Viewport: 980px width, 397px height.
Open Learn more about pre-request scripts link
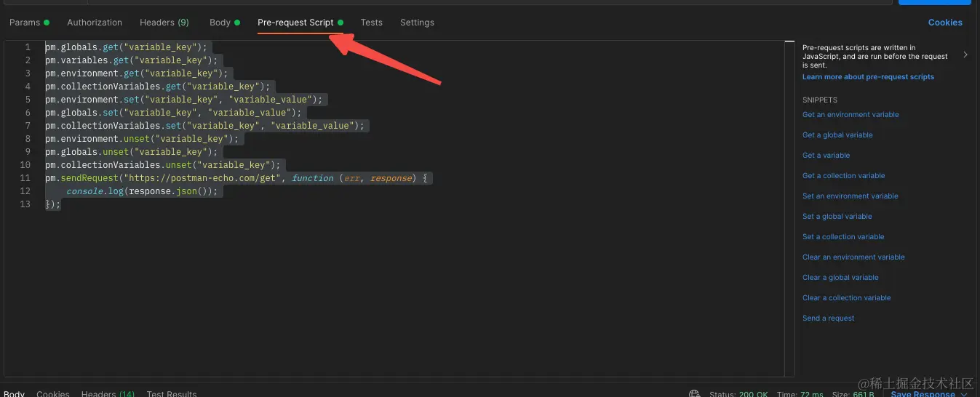[x=868, y=76]
